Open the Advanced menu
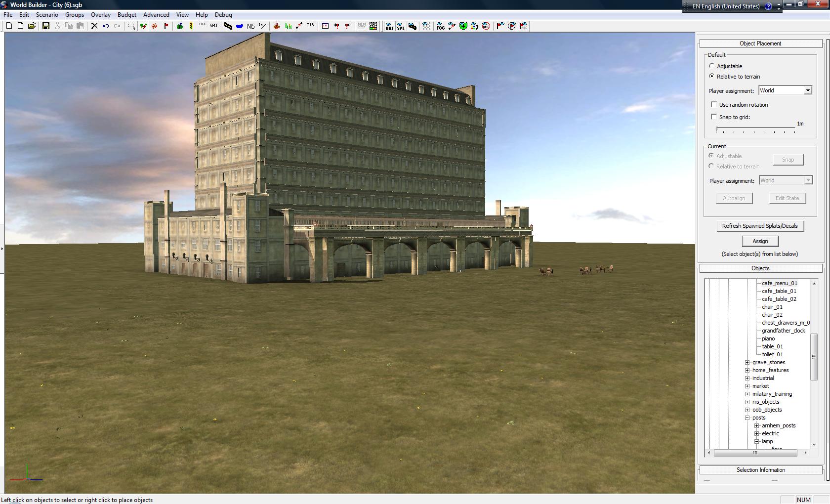 click(156, 15)
